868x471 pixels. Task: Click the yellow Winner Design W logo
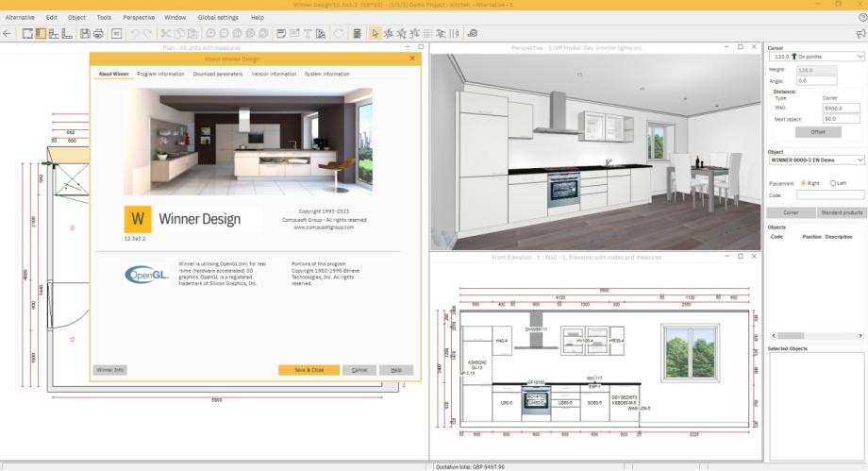(138, 219)
